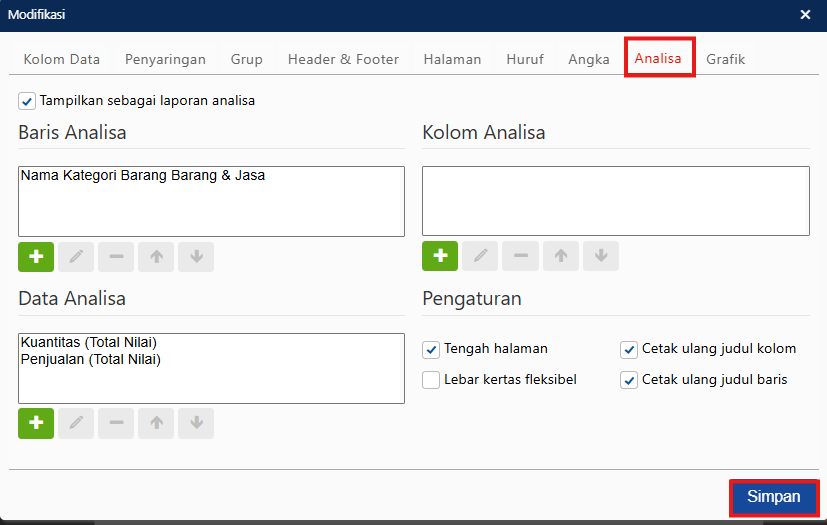Click the move up arrow under Kolom Analisa
The width and height of the screenshot is (827, 525).
pyautogui.click(x=560, y=256)
